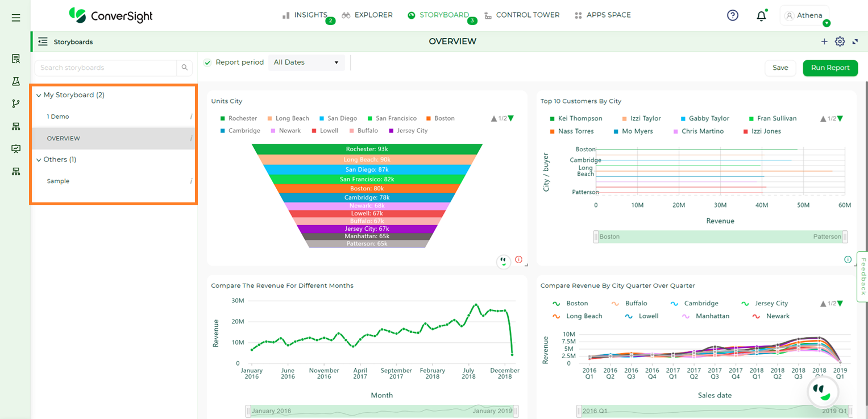This screenshot has height=419, width=868.
Task: Click the notification bell icon
Action: coord(761,16)
